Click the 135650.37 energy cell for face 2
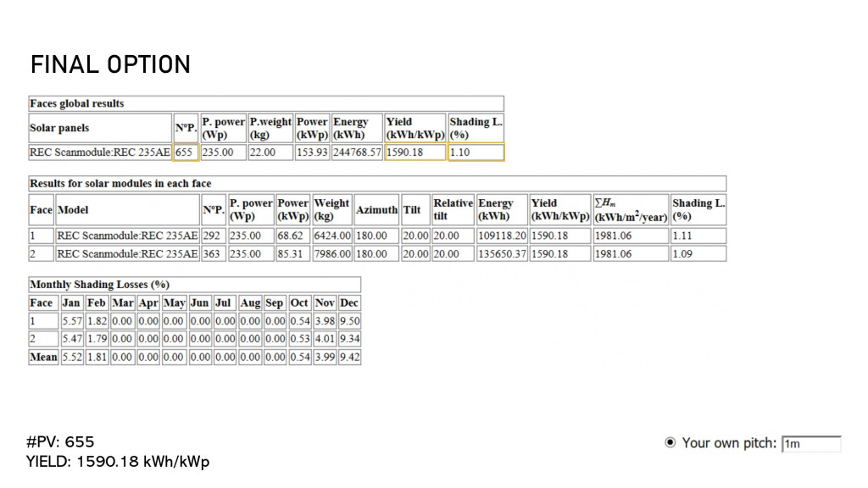 [501, 253]
